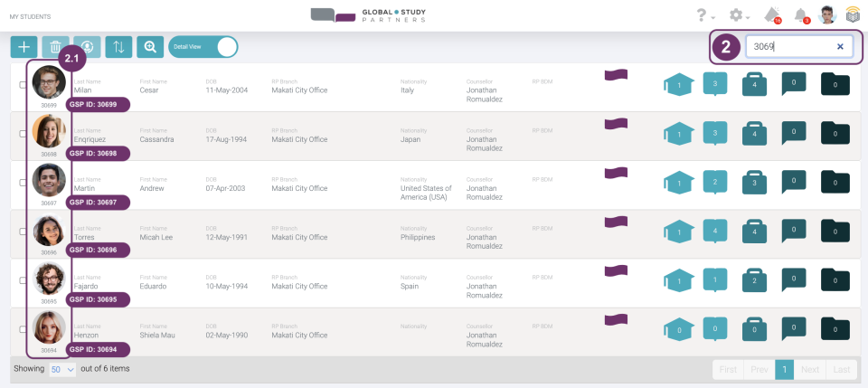868x388 pixels.
Task: Open the My Students page label
Action: pyautogui.click(x=30, y=16)
